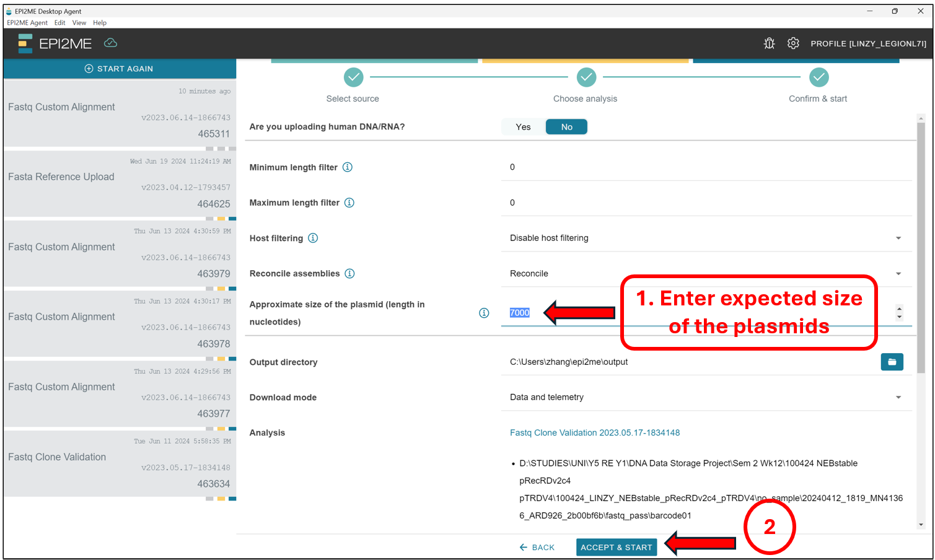
Task: Open run 463634 Fastq Clone Validation
Action: point(120,464)
